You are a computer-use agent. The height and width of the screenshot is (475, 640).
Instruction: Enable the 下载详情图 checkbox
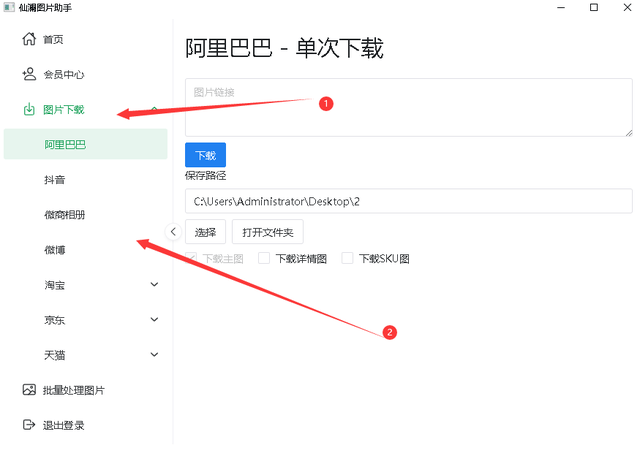(x=264, y=258)
